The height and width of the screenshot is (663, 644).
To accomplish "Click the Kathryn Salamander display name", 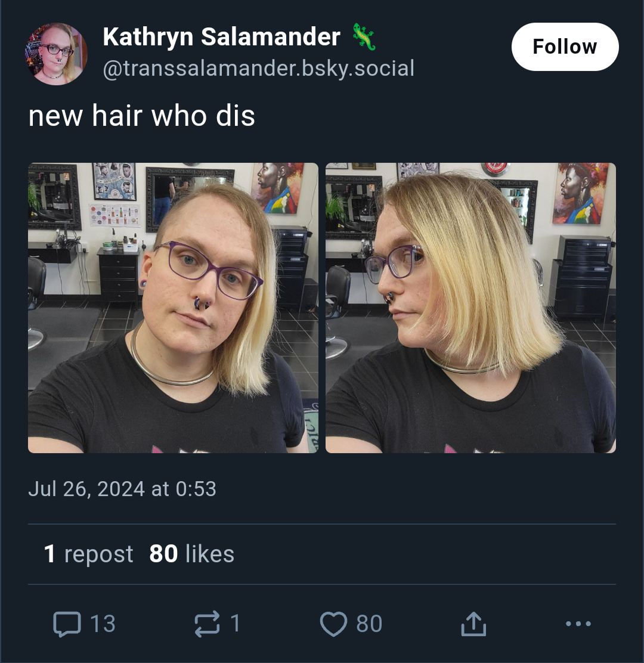I will point(222,37).
